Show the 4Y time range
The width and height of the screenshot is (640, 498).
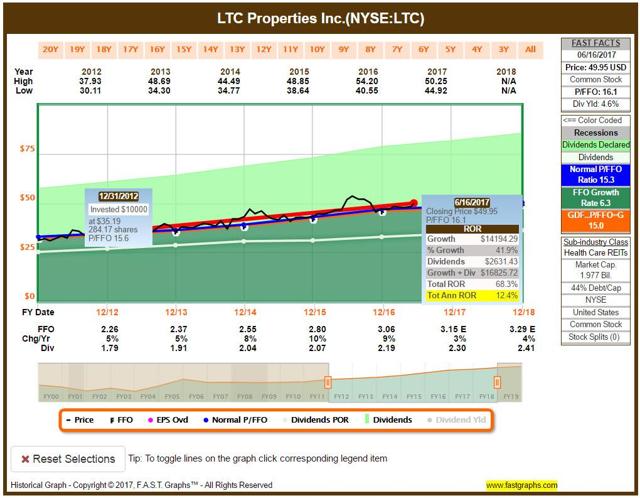pos(477,50)
